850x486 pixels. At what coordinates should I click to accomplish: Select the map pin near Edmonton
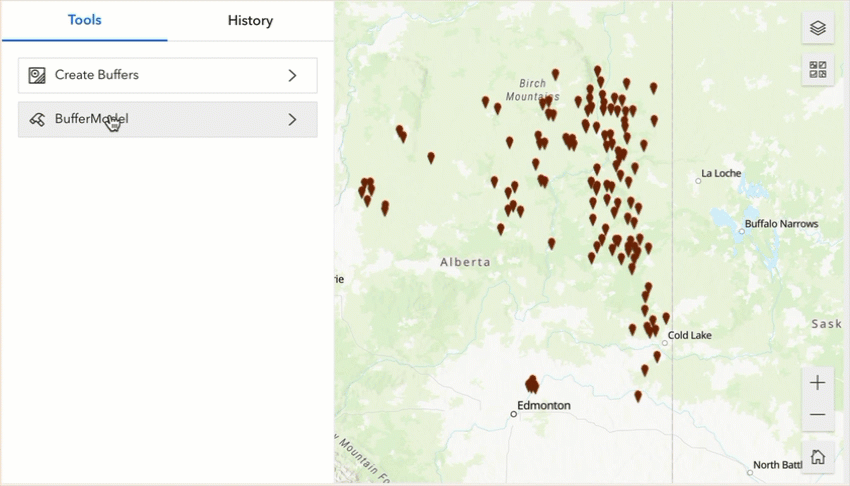click(x=532, y=384)
